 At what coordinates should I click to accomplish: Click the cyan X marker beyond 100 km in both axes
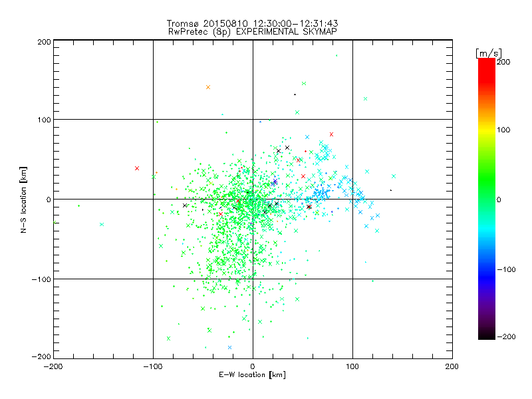365,98
